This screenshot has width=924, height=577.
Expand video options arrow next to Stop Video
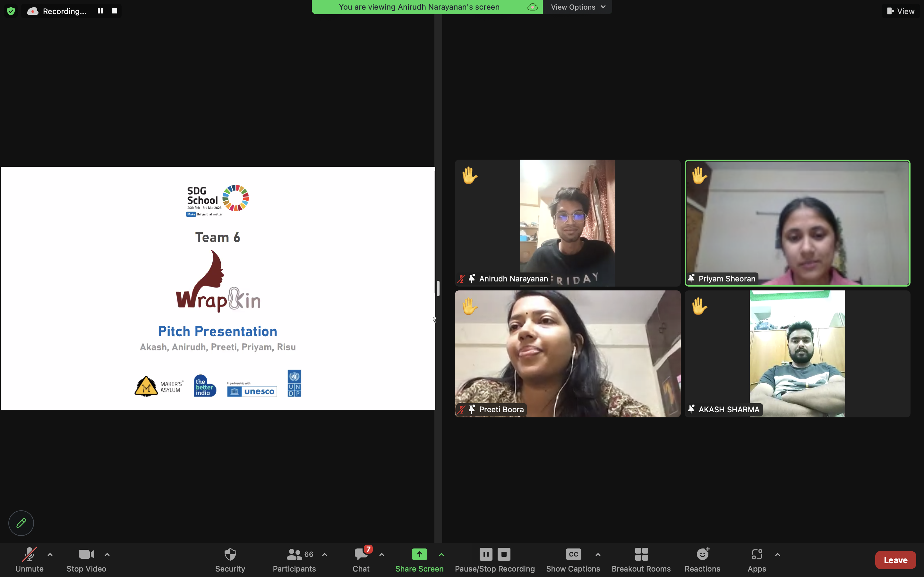coord(107,555)
